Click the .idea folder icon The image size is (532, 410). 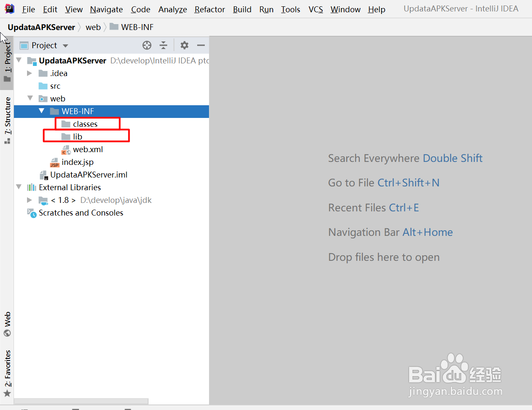pos(43,74)
